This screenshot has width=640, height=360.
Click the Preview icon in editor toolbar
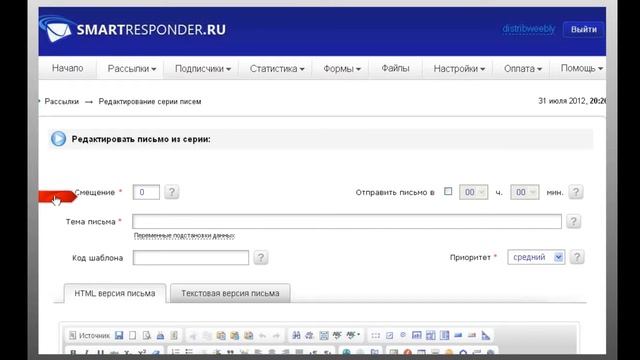147,336
